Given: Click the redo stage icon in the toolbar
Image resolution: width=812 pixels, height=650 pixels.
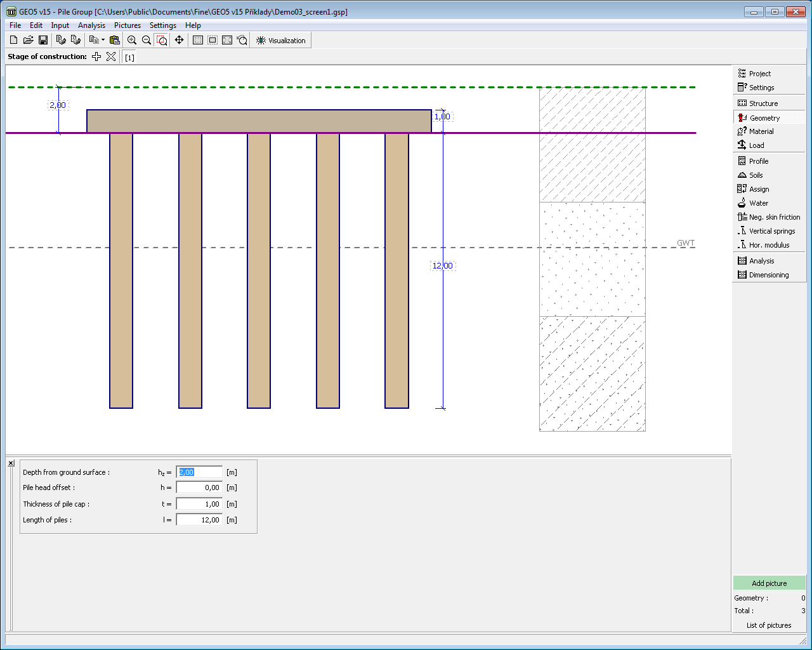Looking at the screenshot, I should 75,40.
